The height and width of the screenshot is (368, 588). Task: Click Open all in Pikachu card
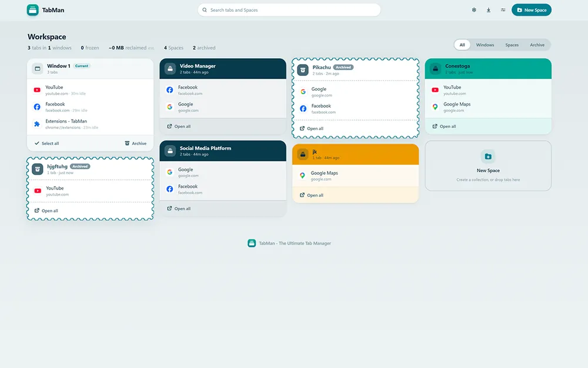point(312,128)
